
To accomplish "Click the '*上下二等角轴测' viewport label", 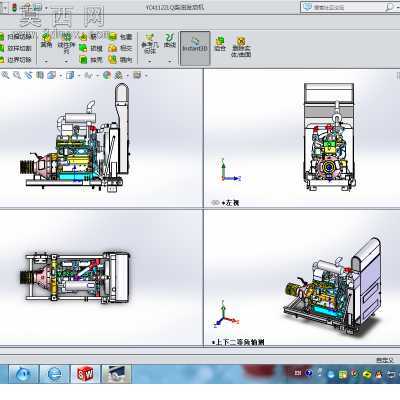I will [x=238, y=342].
